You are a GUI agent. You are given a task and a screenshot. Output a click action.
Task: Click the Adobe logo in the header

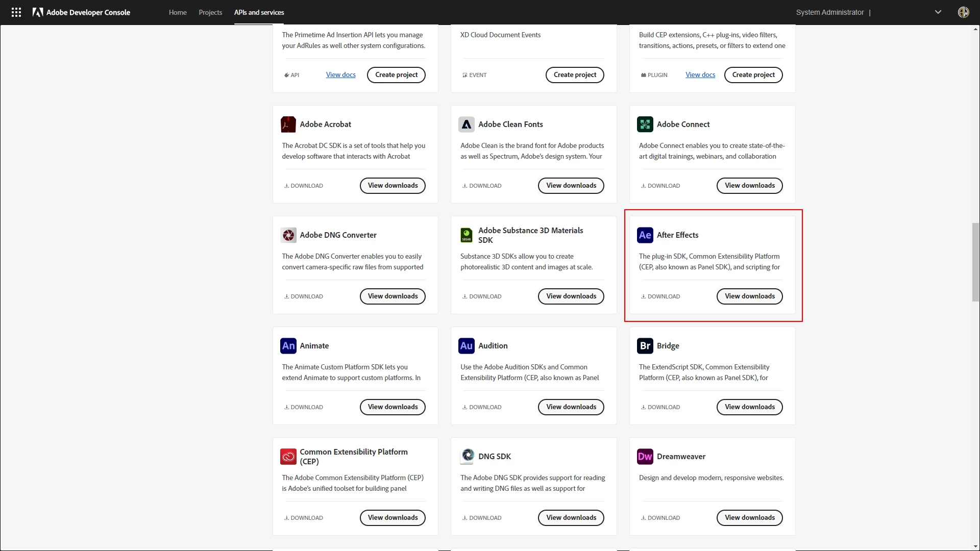[x=38, y=12]
